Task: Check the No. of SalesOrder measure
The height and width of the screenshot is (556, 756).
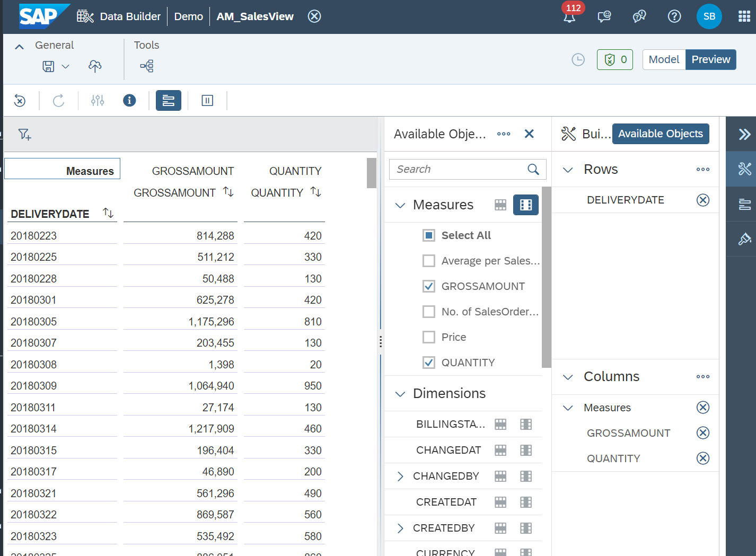Action: coord(428,311)
